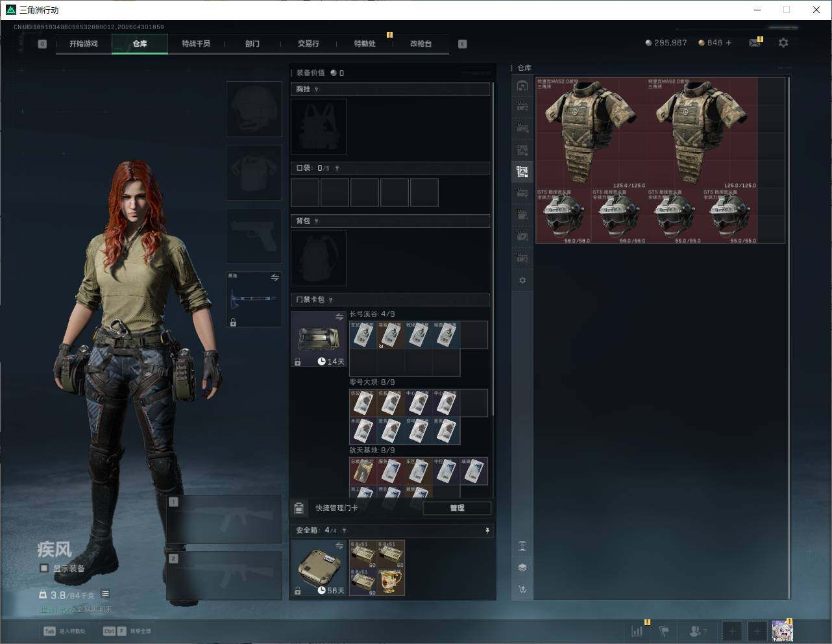Screen dimensions: 832x644
Task: Select the highlighted active warehouse sidebar tab
Action: click(522, 171)
